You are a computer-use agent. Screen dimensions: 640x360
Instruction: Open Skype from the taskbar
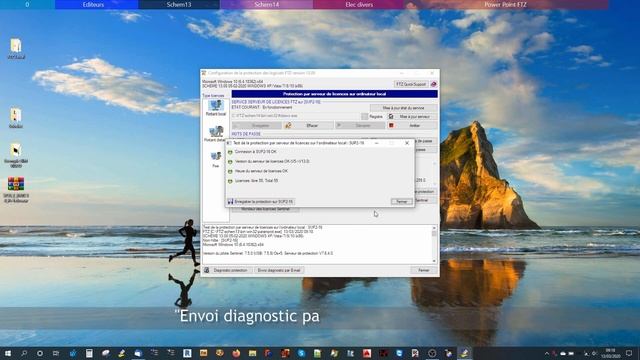[301, 353]
